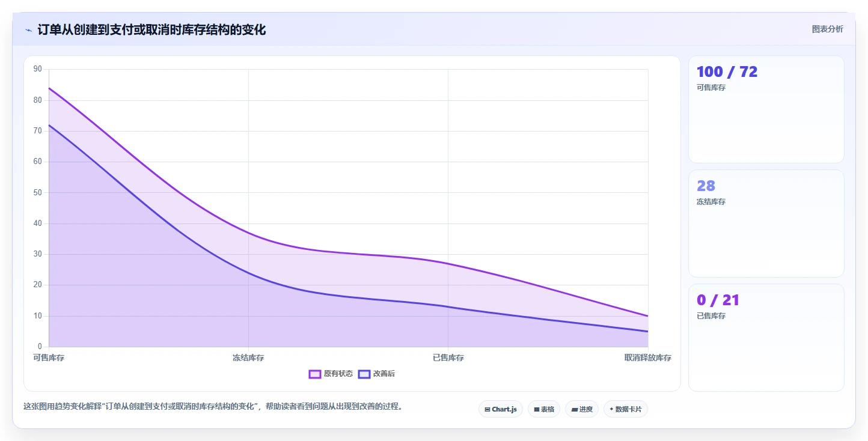This screenshot has height=441, width=868.
Task: Click the 已售库存 x-axis label
Action: pos(448,357)
